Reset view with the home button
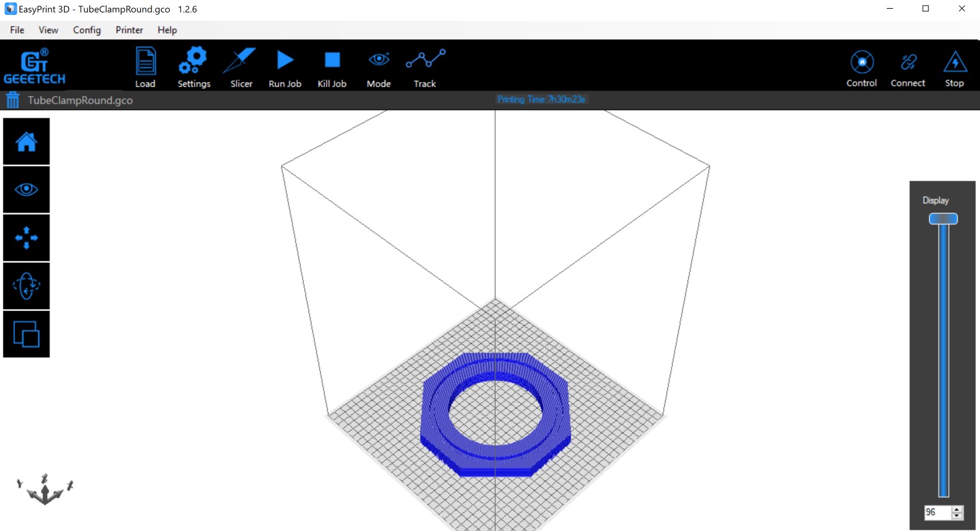Image resolution: width=980 pixels, height=531 pixels. (26, 142)
